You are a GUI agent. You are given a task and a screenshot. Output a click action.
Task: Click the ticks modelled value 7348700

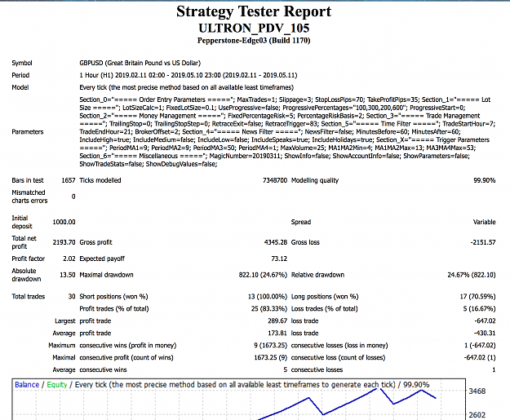click(x=275, y=180)
